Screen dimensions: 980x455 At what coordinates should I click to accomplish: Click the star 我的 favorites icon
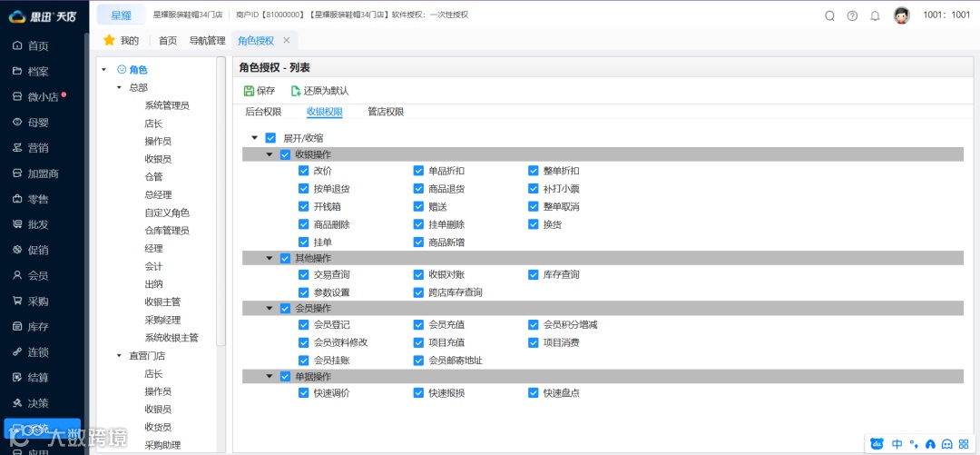110,40
